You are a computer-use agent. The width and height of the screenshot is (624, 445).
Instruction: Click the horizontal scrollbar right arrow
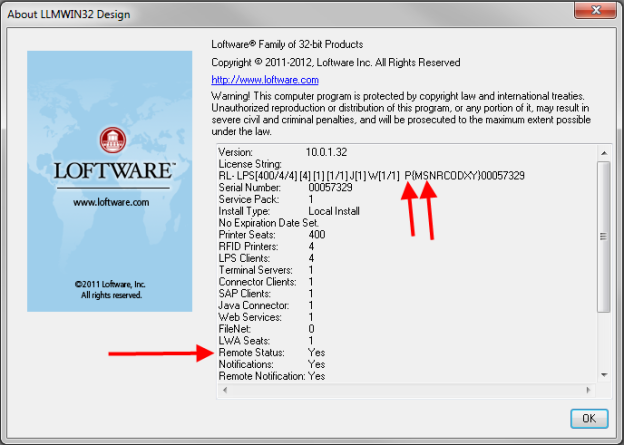[589, 390]
